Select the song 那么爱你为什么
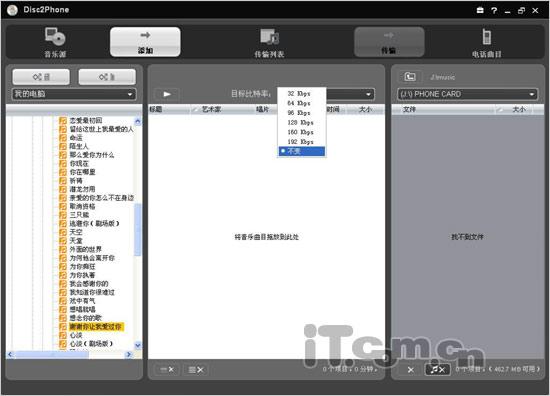Screen dimensions: 550x396 [x=92, y=155]
